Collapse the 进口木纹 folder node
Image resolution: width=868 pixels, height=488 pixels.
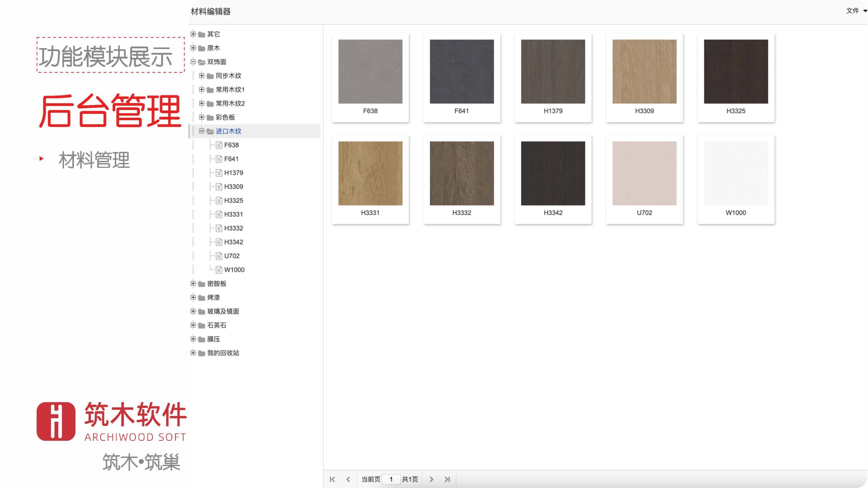point(201,131)
